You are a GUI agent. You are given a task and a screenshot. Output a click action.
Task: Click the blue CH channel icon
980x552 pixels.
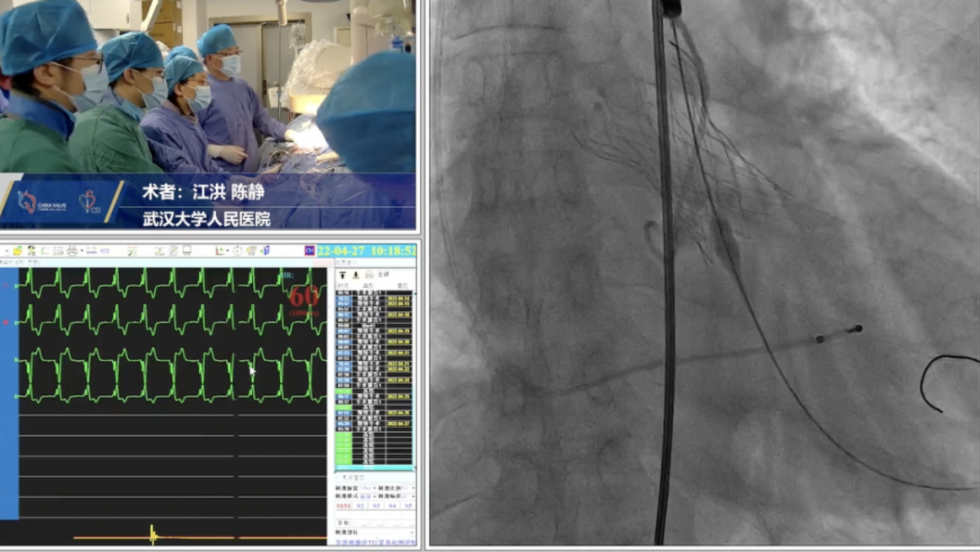click(x=310, y=250)
